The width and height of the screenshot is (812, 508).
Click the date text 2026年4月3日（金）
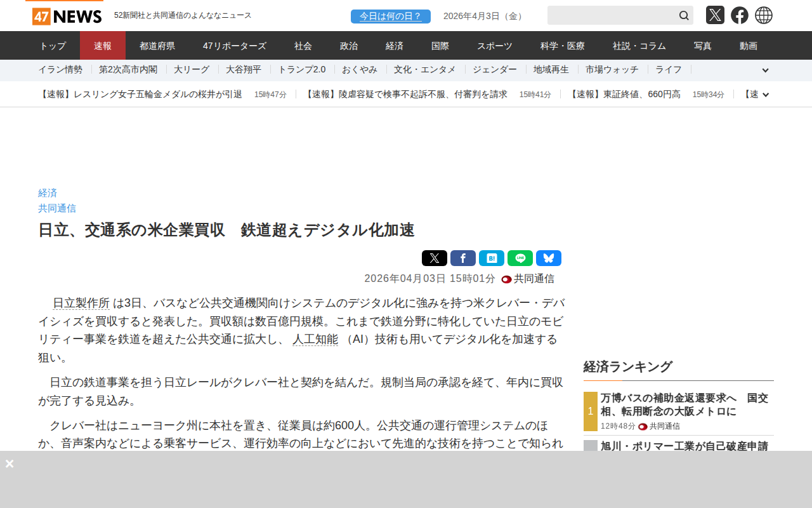pos(485,17)
